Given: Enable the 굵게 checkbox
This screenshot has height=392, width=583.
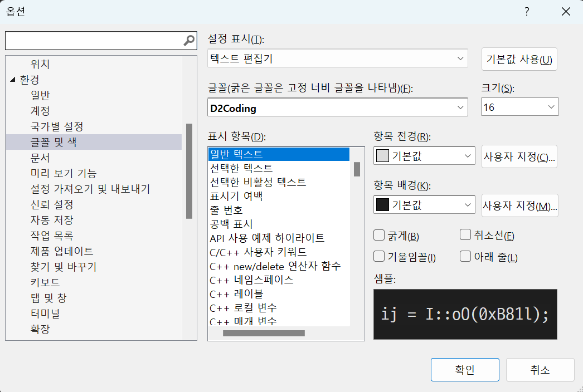Looking at the screenshot, I should click(379, 235).
